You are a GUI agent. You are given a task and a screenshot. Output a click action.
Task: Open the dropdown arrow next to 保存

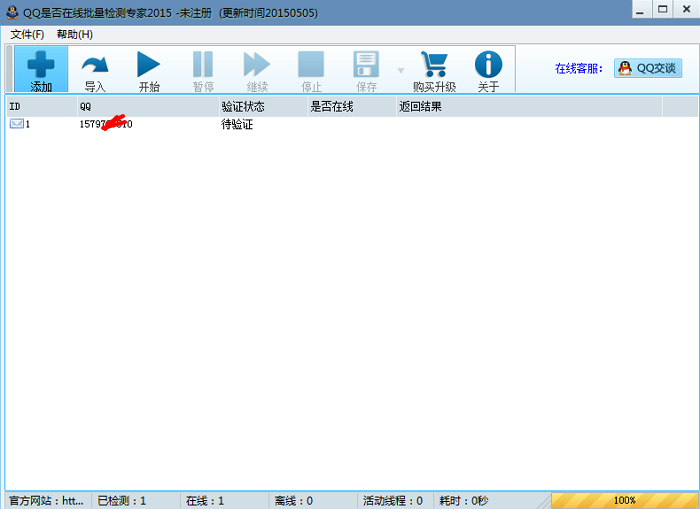(400, 70)
